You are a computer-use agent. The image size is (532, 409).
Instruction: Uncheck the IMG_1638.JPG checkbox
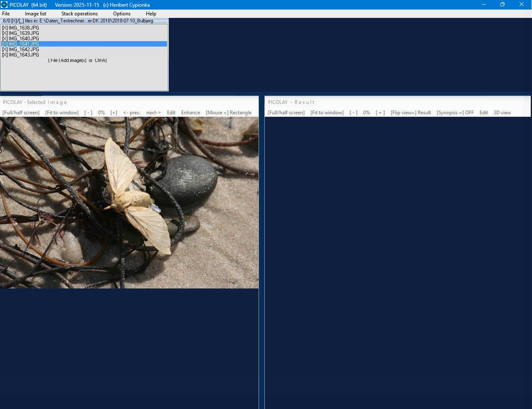(5, 28)
